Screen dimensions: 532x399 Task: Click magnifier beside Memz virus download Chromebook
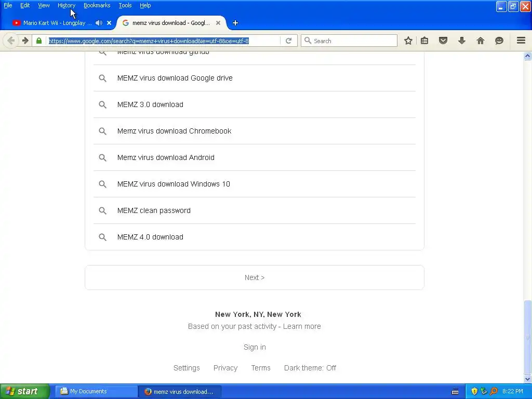click(102, 131)
